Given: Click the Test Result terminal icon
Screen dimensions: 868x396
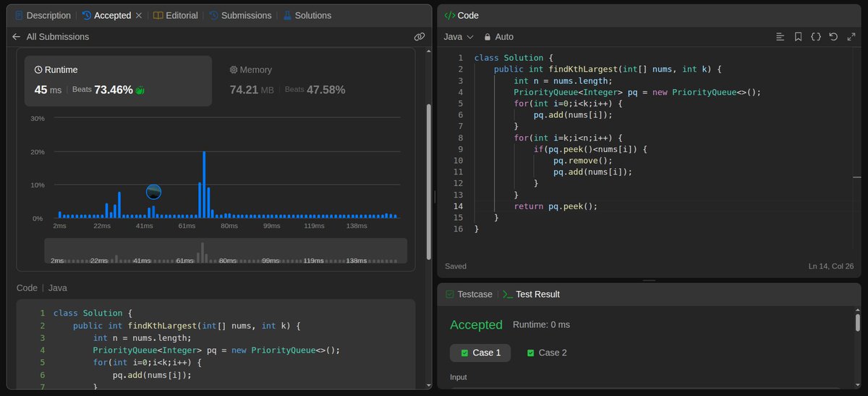Looking at the screenshot, I should point(508,294).
